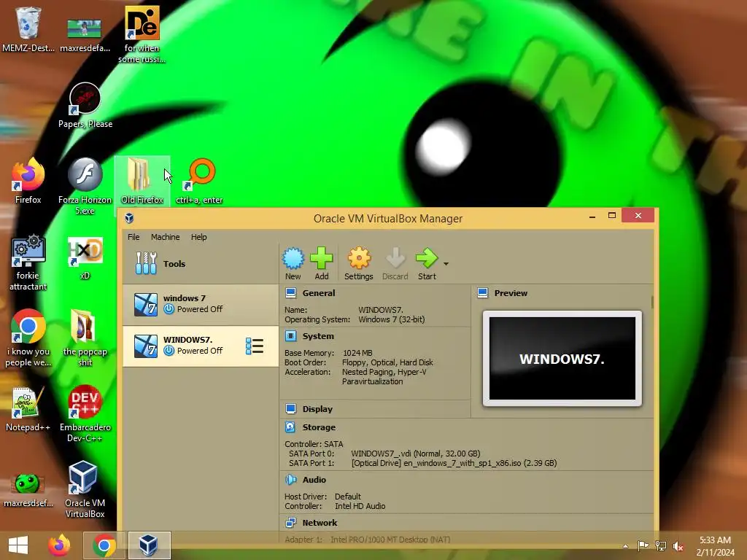The height and width of the screenshot is (560, 747).
Task: Select the Notepad++ desktop shortcut
Action: (28, 408)
